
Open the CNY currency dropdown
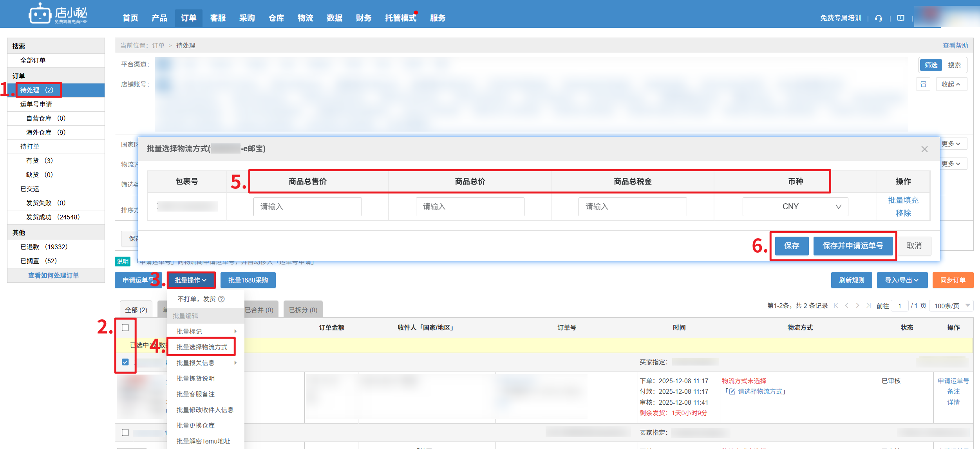coord(795,206)
